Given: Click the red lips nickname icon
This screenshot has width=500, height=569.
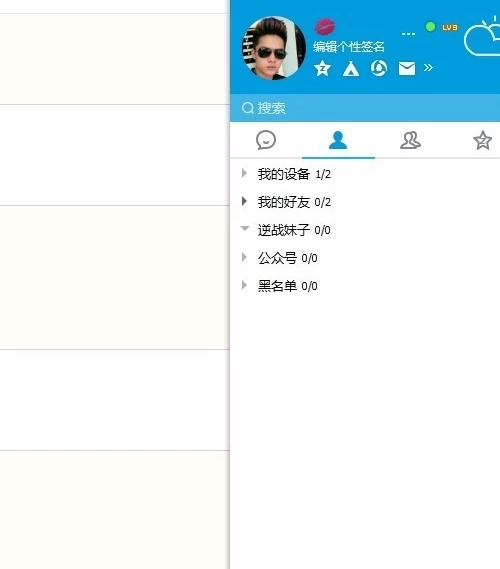Looking at the screenshot, I should (x=325, y=26).
